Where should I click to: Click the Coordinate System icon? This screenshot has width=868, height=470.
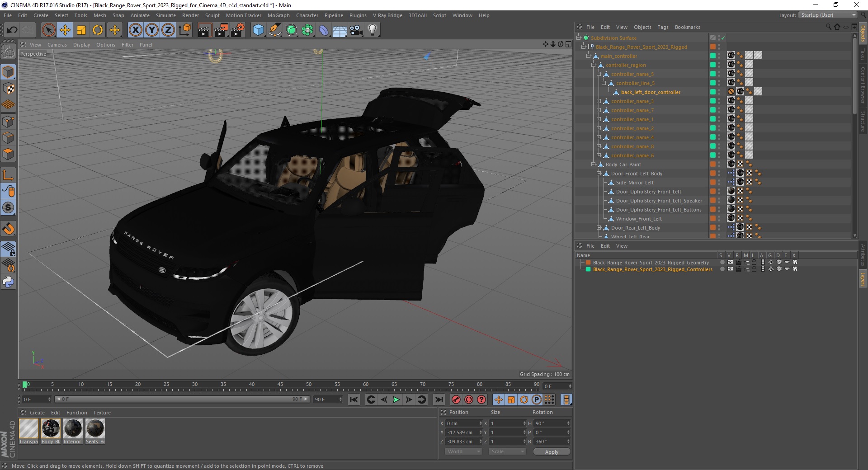click(184, 30)
